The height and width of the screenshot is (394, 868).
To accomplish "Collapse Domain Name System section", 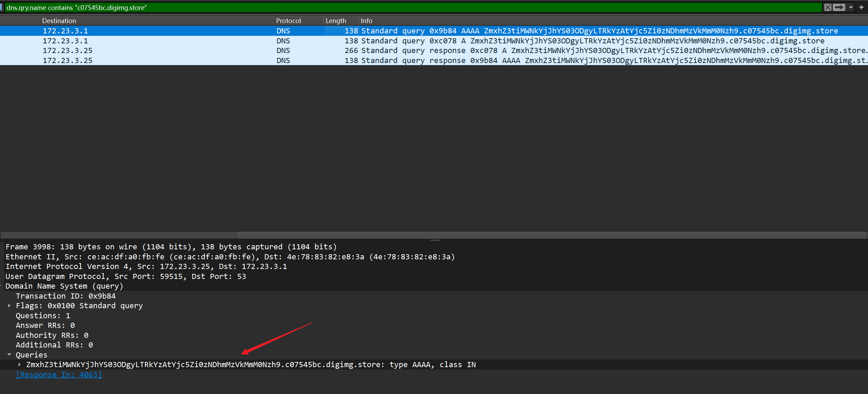I will 1,286.
